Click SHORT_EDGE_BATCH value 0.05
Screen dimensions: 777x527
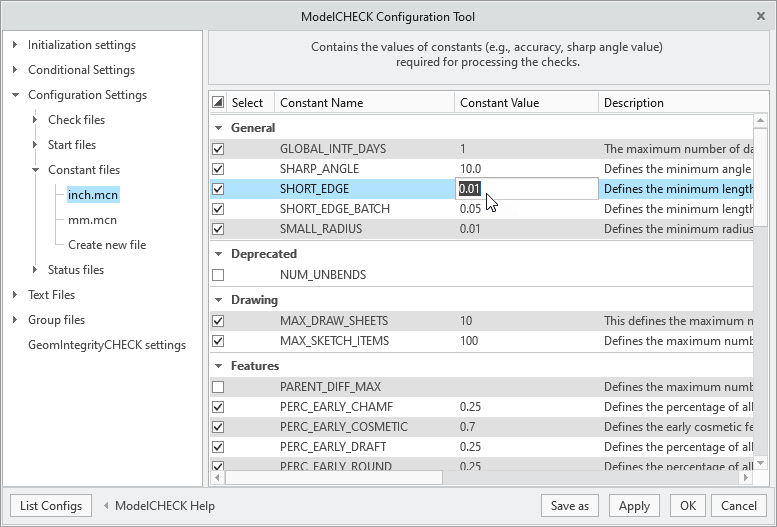[x=470, y=209]
